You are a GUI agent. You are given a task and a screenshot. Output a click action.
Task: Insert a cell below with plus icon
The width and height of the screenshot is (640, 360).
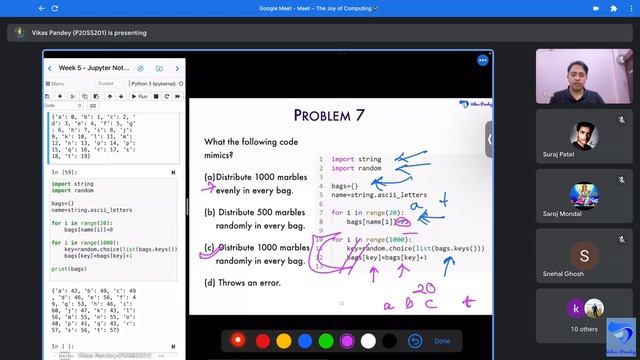[x=60, y=96]
